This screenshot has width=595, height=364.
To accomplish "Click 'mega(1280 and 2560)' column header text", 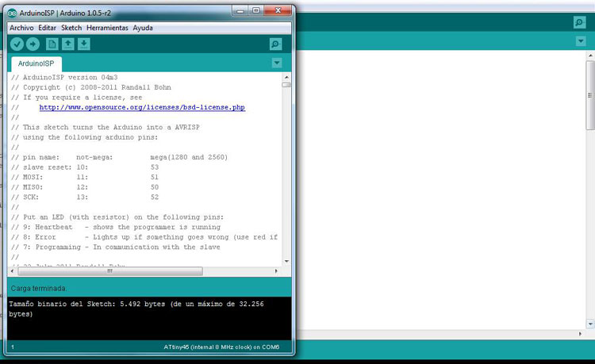I will (x=189, y=157).
